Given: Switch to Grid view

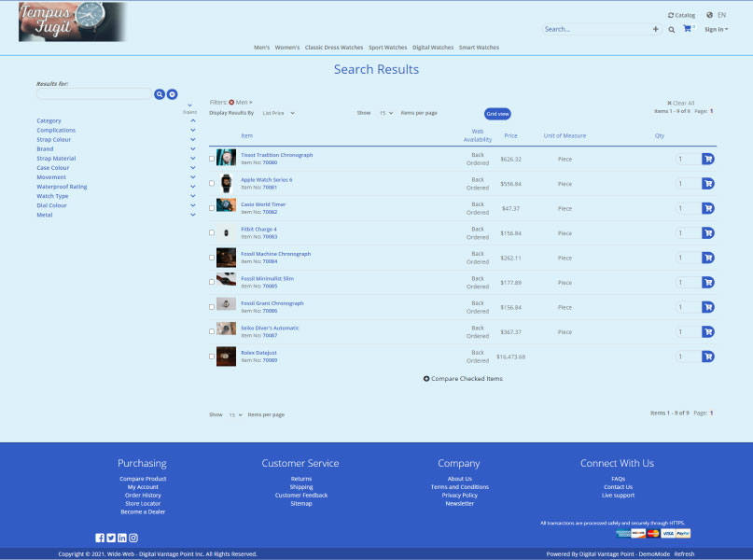Looking at the screenshot, I should click(497, 114).
